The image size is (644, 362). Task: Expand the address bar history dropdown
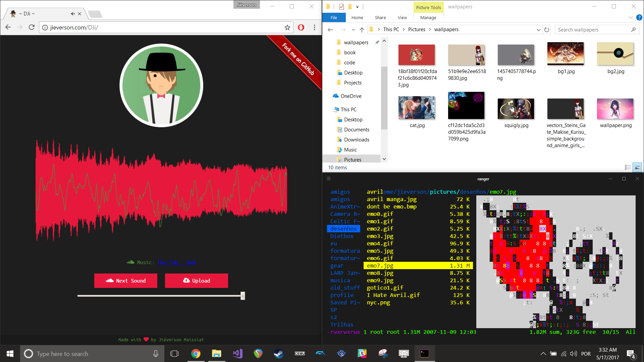pos(538,29)
